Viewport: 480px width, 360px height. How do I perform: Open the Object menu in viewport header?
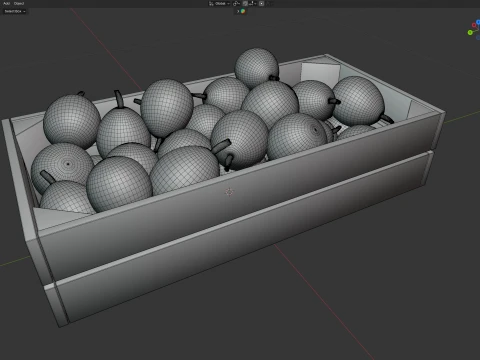19,3
